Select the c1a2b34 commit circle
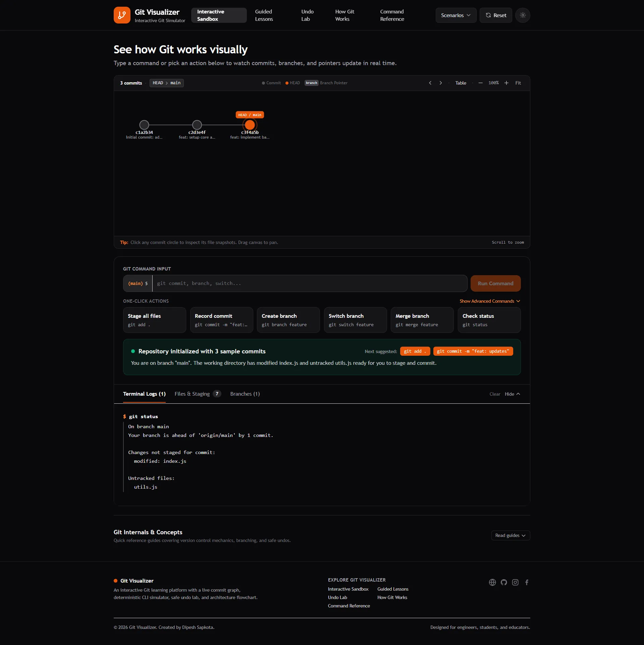The image size is (644, 645). coord(144,125)
